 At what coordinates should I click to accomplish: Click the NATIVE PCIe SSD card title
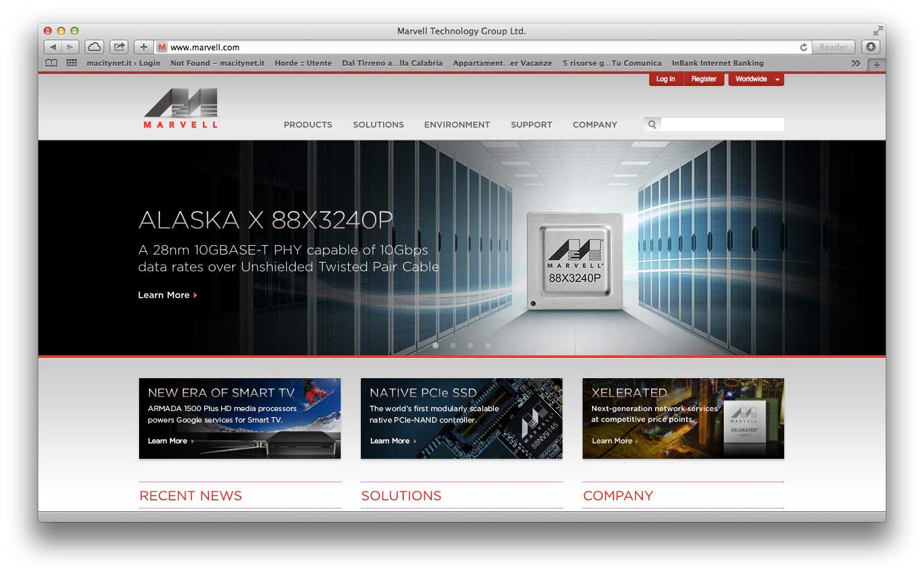423,393
